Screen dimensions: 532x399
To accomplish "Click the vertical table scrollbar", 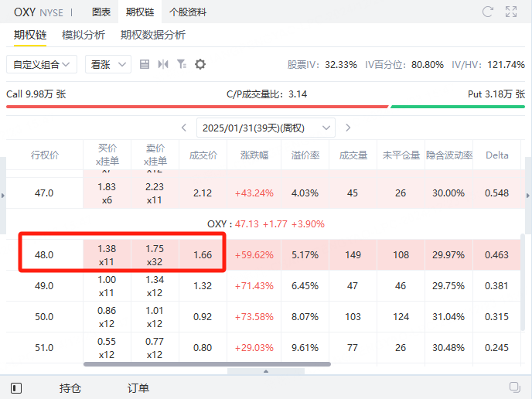I will pos(523,282).
